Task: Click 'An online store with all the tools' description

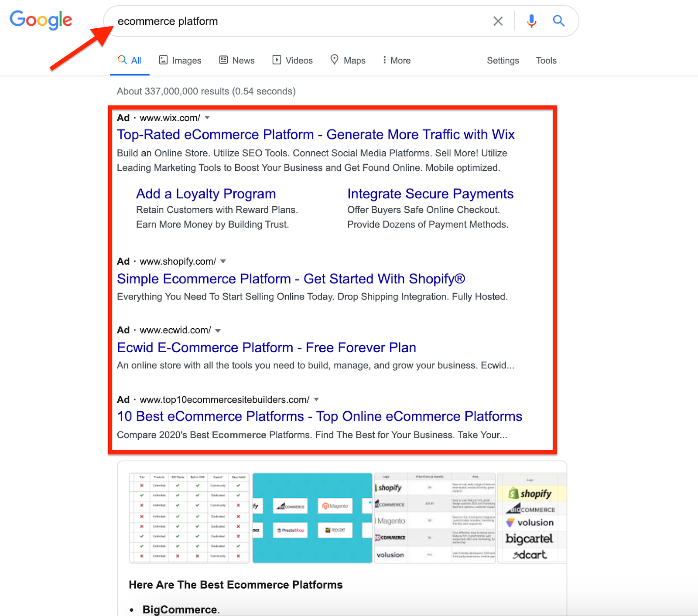Action: coord(315,365)
